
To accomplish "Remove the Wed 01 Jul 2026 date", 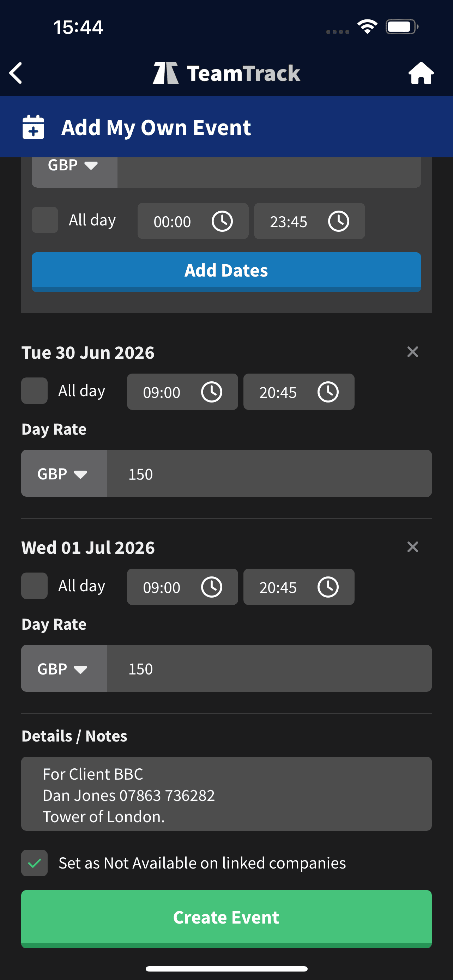I will 413,547.
